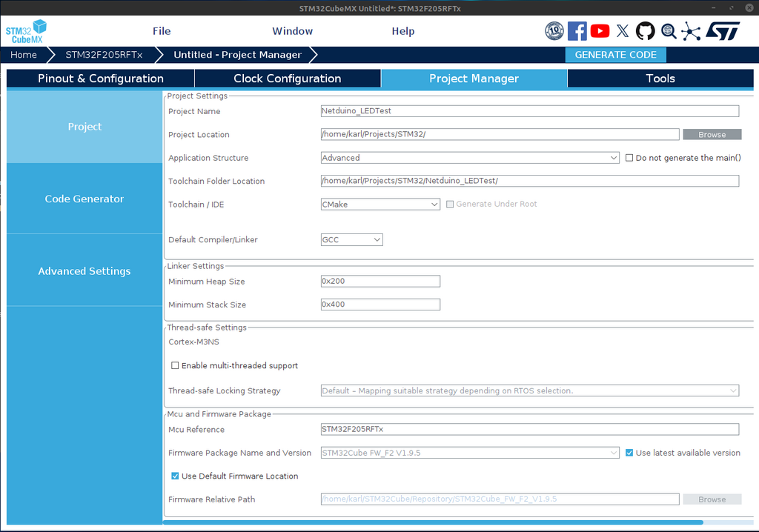Screen dimensions: 759x532
Task: Open the Toolchain / IDE dropdown
Action: coord(380,205)
